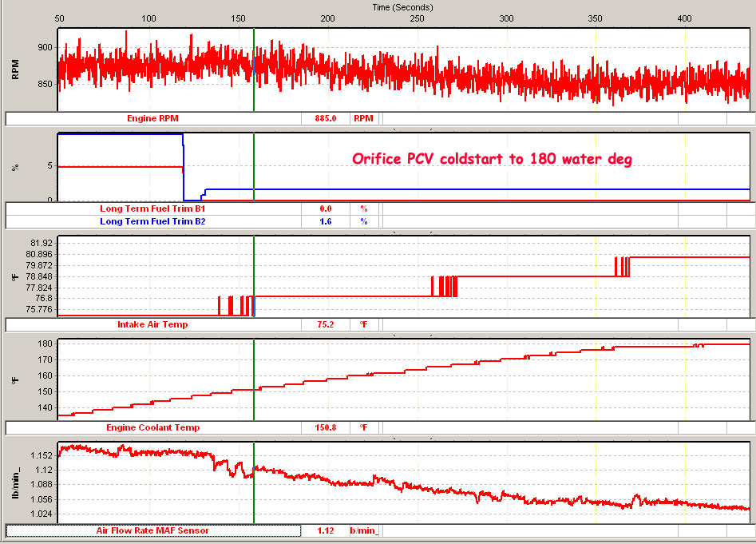Select the Long Term Fuel Trim B2 label
This screenshot has width=756, height=544.
pyautogui.click(x=152, y=221)
